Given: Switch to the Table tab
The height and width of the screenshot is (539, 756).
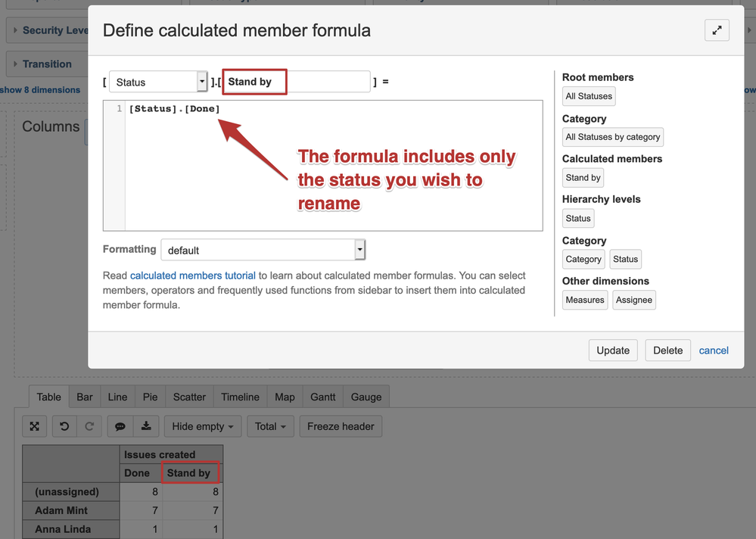Looking at the screenshot, I should coord(48,397).
